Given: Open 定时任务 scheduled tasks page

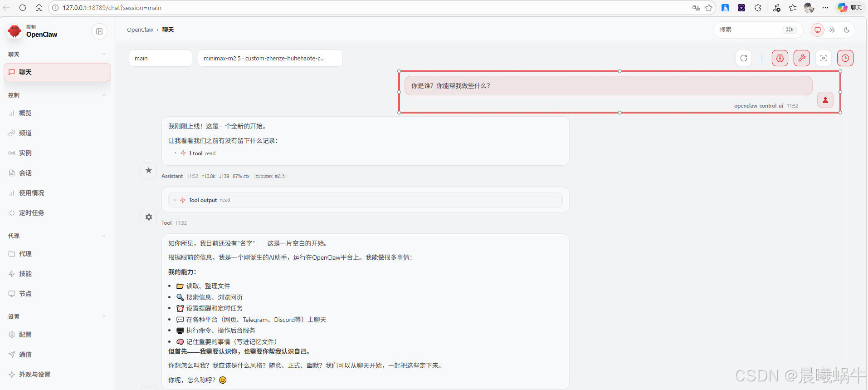Looking at the screenshot, I should click(57, 213).
